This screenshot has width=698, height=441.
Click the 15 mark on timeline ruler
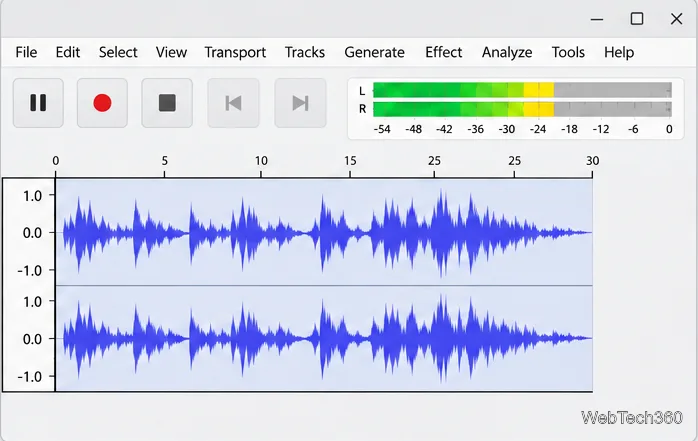point(350,161)
